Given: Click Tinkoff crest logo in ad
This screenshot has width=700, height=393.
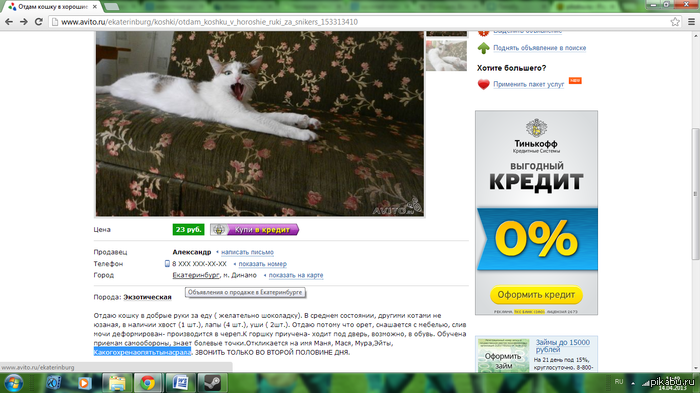Looking at the screenshot, I should point(536,129).
